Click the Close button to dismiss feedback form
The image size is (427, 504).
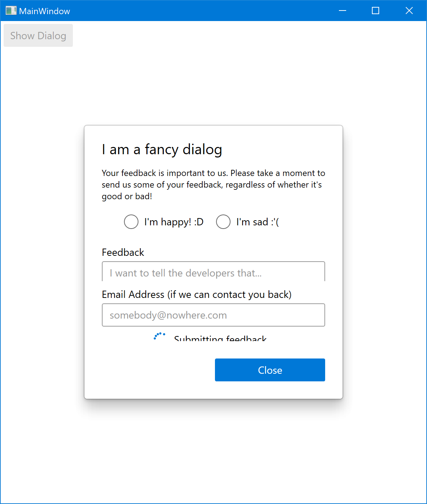[270, 370]
